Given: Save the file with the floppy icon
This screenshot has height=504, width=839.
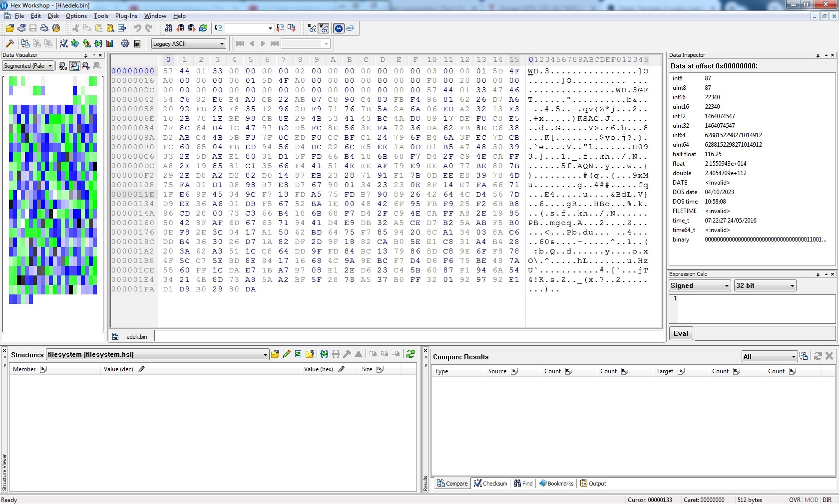Looking at the screenshot, I should coord(33,28).
